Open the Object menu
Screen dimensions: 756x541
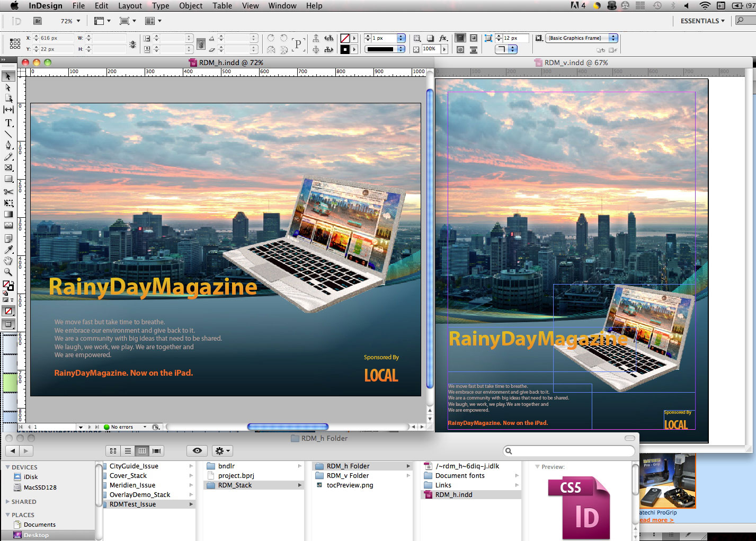(x=191, y=5)
